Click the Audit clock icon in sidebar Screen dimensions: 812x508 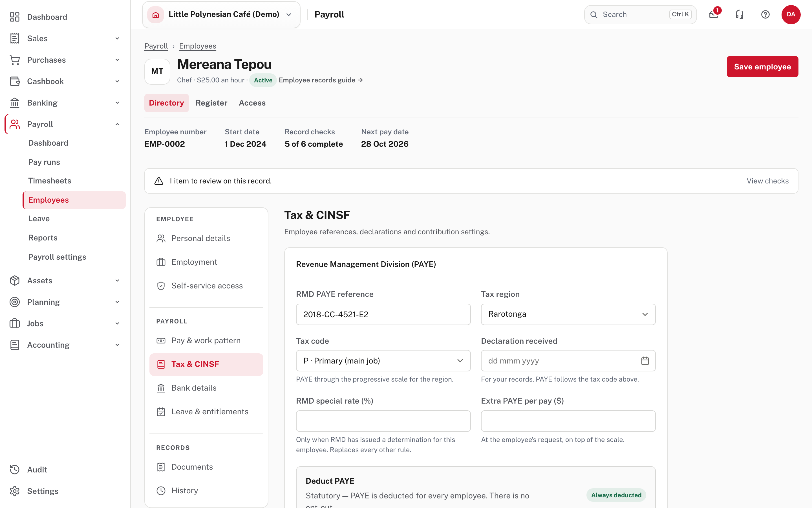coord(15,470)
